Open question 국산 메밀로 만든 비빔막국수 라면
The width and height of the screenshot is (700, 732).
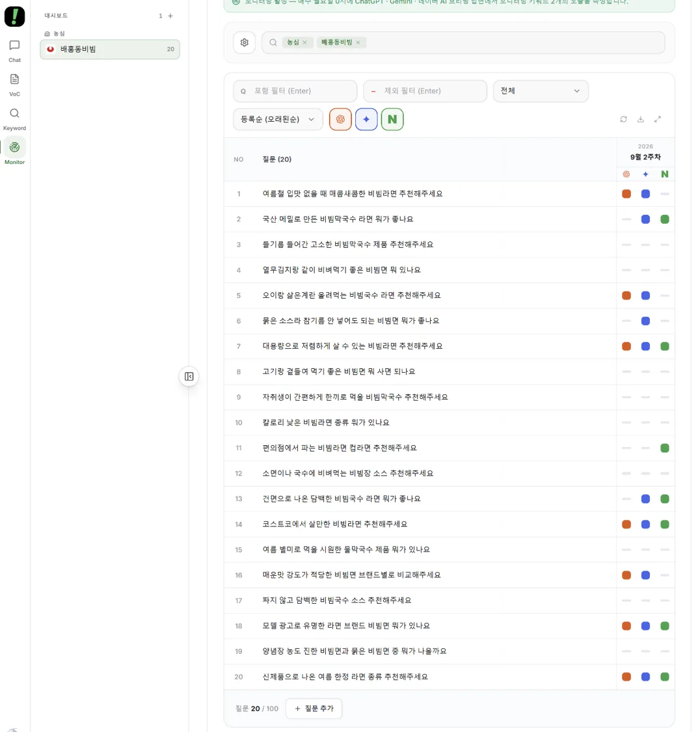click(x=338, y=219)
